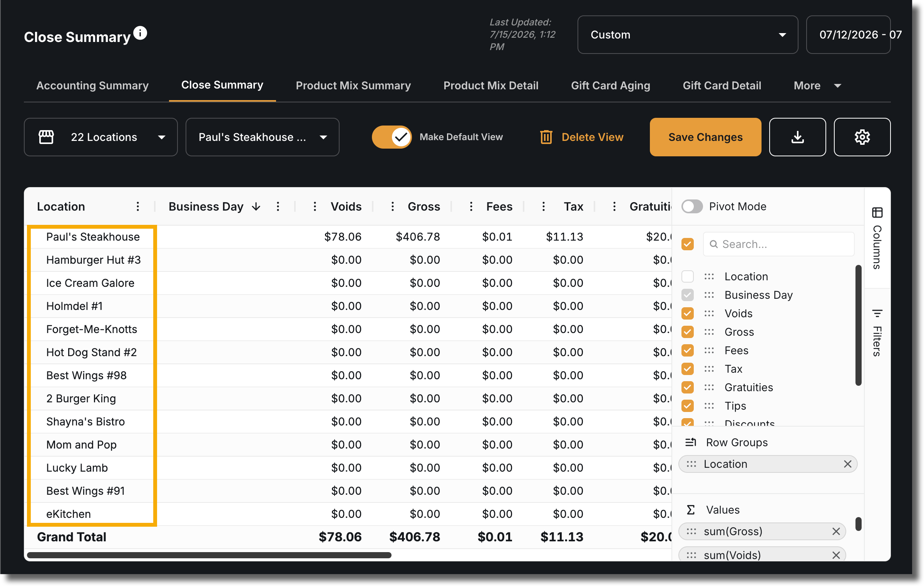Check the Location column checkbox
924x586 pixels.
pos(688,276)
